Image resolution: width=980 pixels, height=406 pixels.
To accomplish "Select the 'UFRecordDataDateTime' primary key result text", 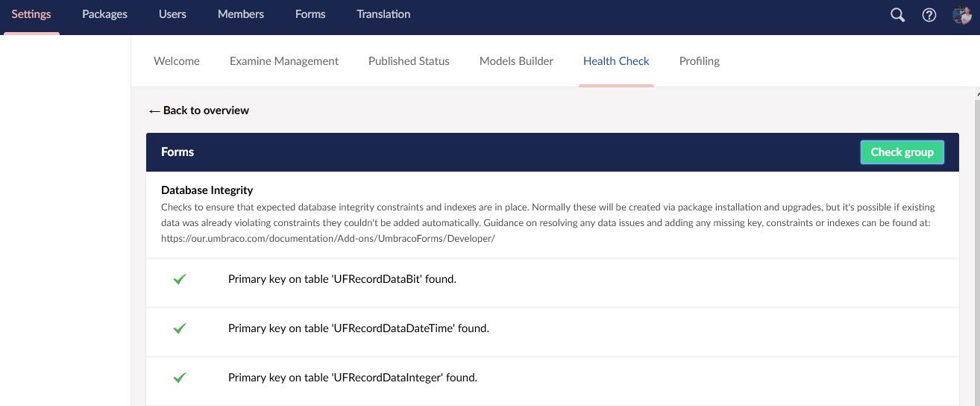I will [359, 328].
